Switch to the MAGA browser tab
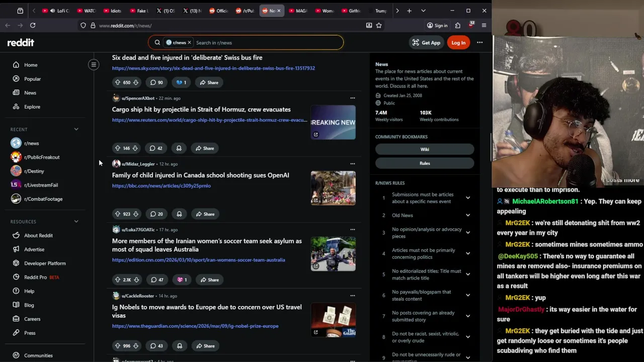The height and width of the screenshot is (362, 644). pos(297,11)
